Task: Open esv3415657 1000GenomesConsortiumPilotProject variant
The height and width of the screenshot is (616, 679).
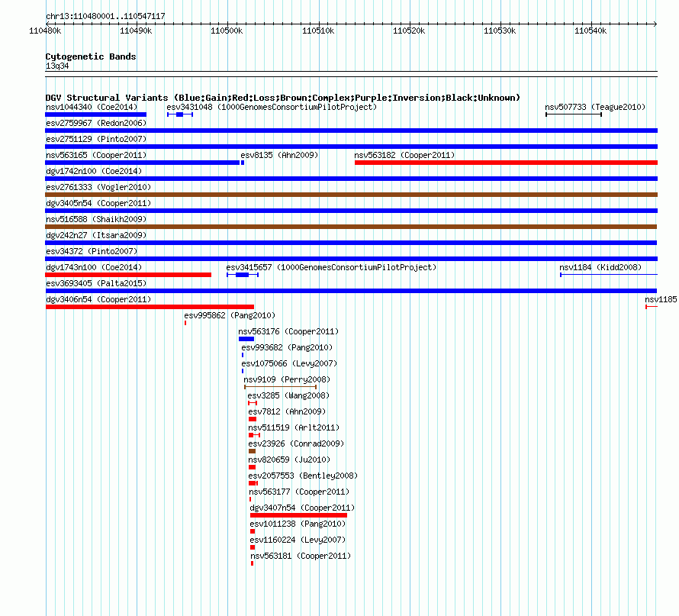Action: [x=331, y=267]
